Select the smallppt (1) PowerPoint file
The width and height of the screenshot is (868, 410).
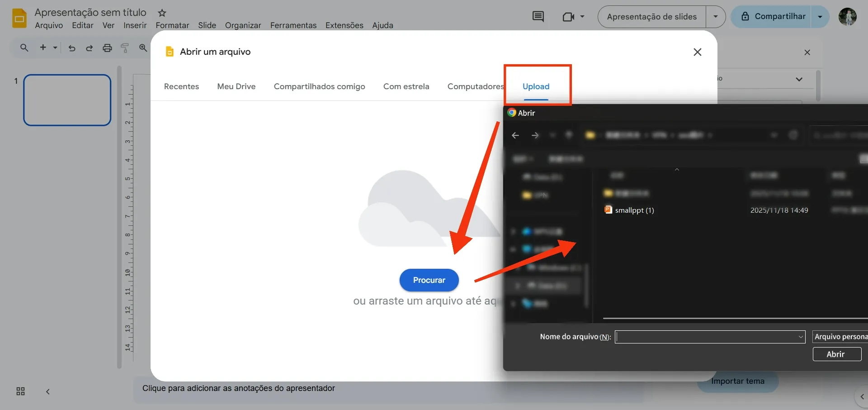coord(634,210)
